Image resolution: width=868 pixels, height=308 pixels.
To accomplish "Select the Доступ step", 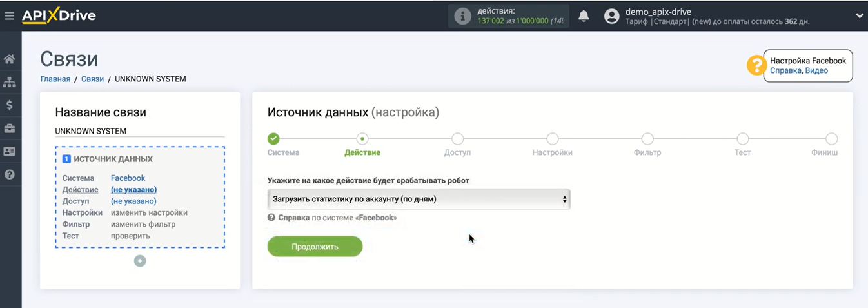I will (457, 139).
